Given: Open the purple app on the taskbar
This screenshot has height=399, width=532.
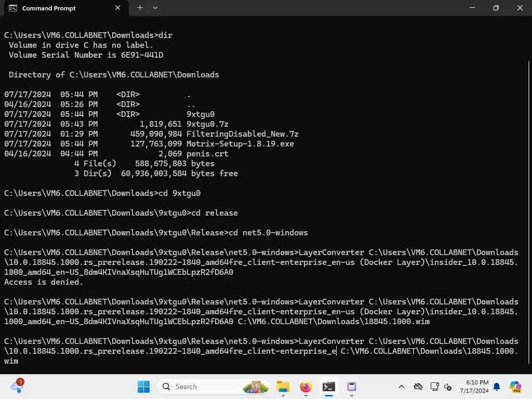Looking at the screenshot, I should (x=352, y=387).
